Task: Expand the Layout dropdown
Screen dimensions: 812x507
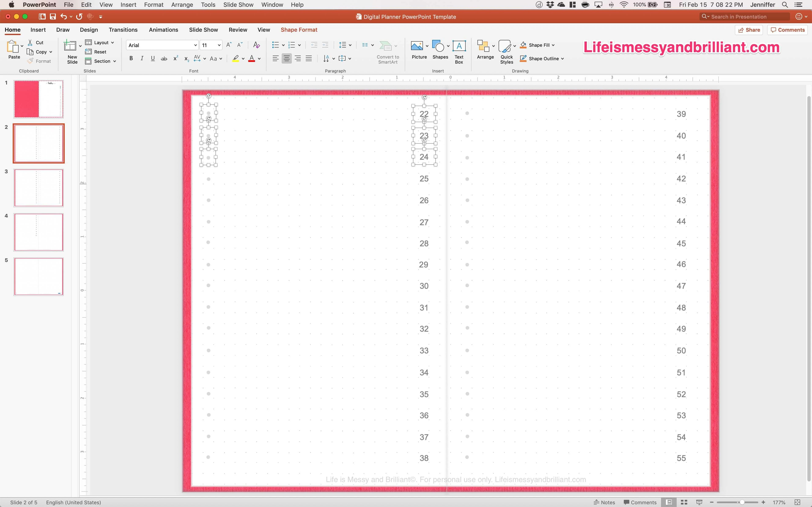Action: [112, 43]
